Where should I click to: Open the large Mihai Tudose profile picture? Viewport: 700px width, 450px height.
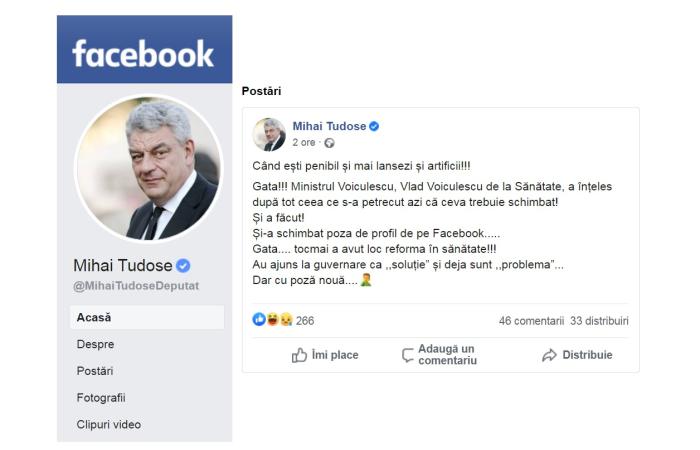point(148,169)
